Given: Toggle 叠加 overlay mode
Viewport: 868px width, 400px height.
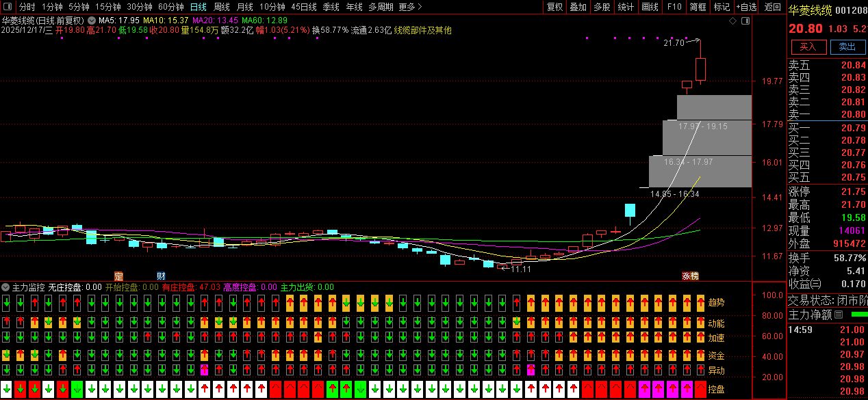Looking at the screenshot, I should click(578, 7).
